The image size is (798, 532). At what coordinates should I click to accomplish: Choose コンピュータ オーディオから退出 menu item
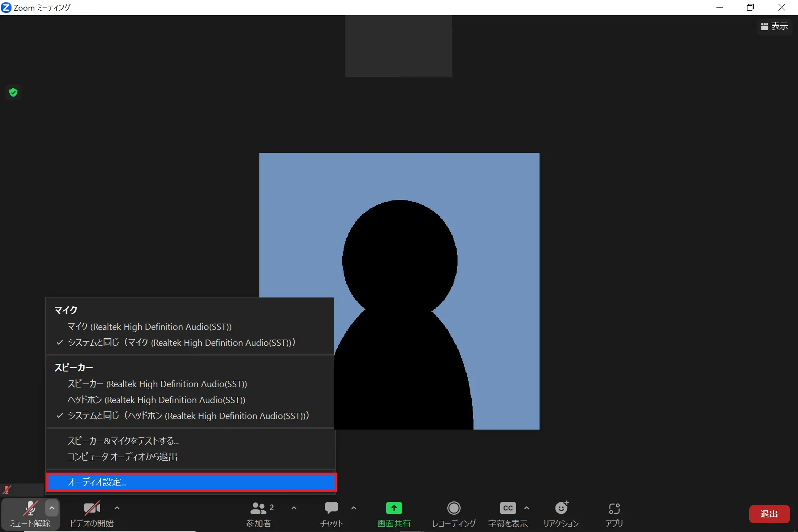point(190,457)
